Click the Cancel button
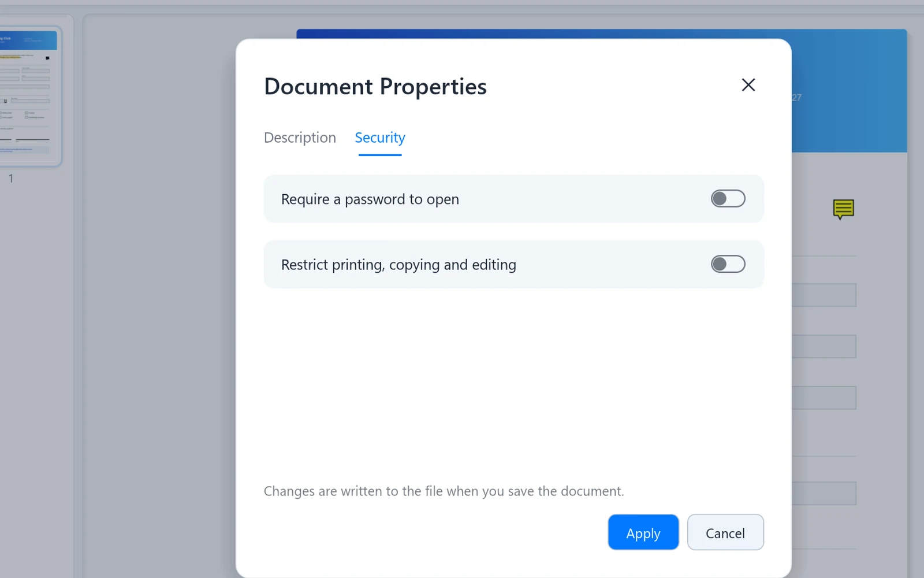Image resolution: width=924 pixels, height=578 pixels. coord(725,532)
